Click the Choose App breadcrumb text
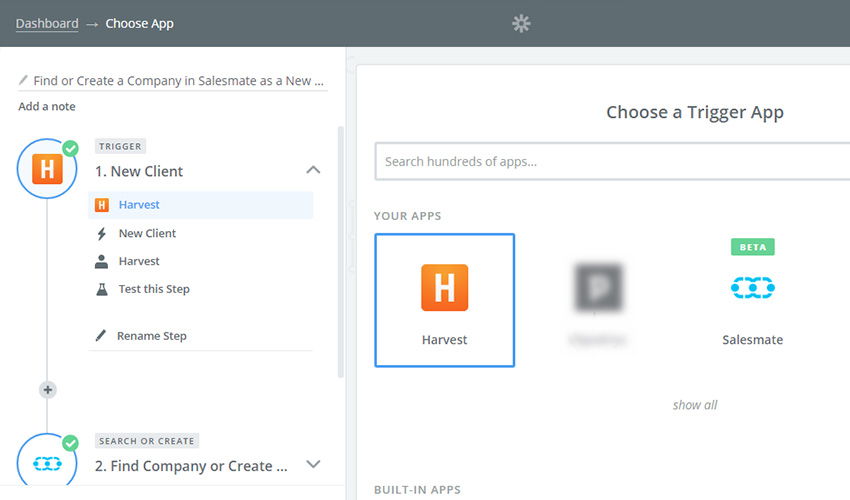Viewport: 850px width, 500px height. [x=139, y=23]
